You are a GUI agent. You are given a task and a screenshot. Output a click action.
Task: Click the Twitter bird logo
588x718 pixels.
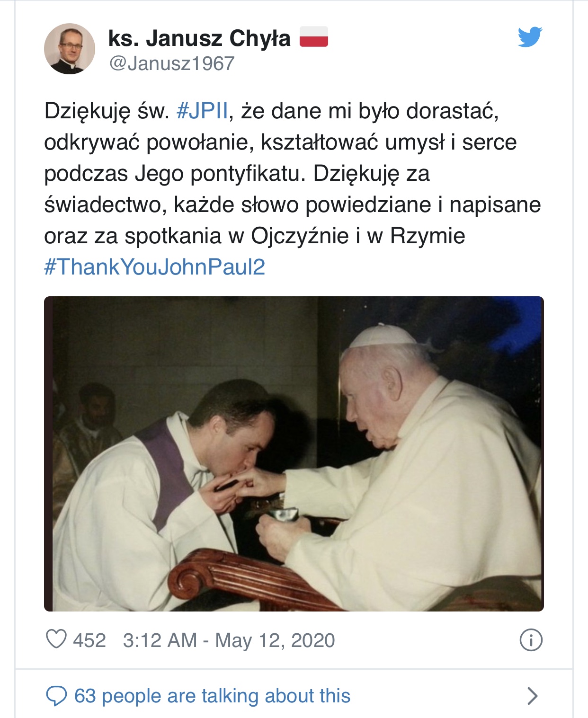(x=529, y=37)
